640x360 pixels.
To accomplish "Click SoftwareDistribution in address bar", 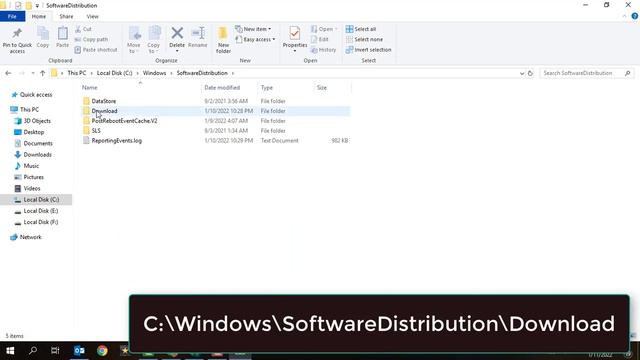I will coord(202,73).
